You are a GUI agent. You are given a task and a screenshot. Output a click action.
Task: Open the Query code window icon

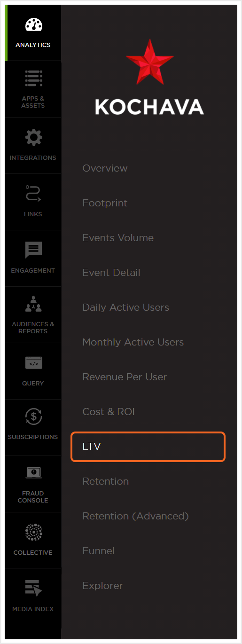(x=33, y=363)
